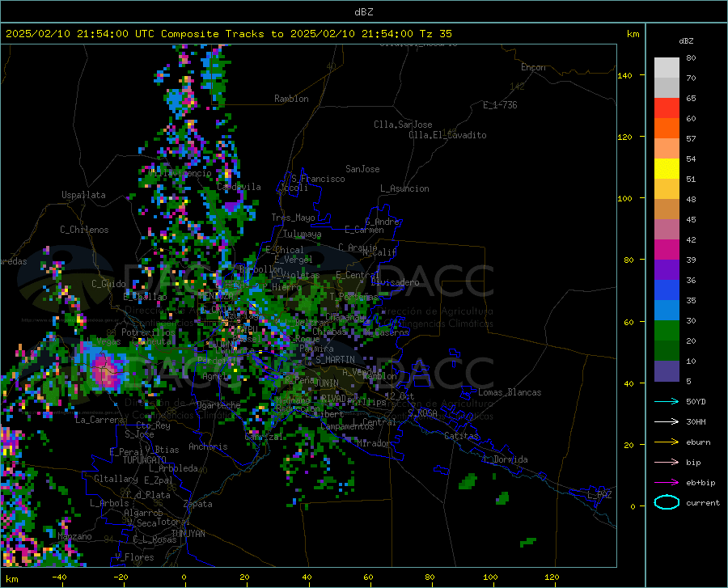Screen dimensions: 728x588
Task: Click the pink bip arrow legend icon
Action: point(667,463)
